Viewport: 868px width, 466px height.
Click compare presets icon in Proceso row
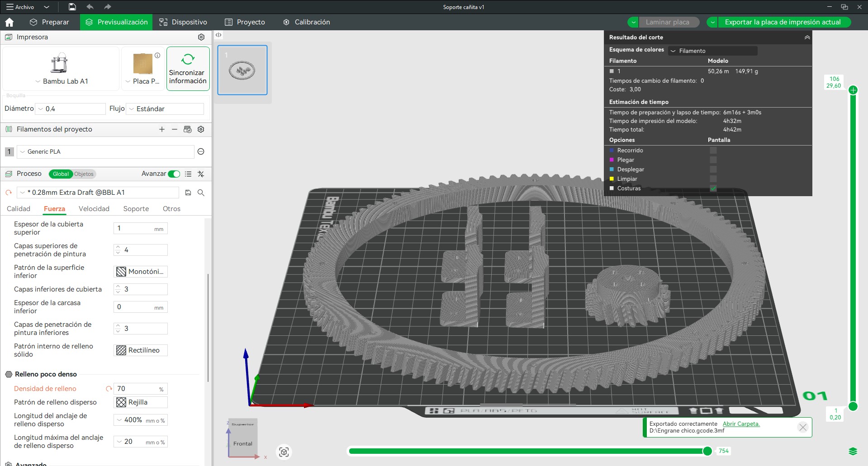(201, 174)
